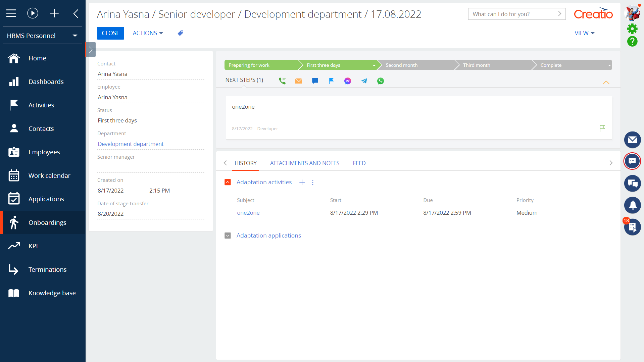Screen dimensions: 644x362
Task: Collapse the Adaptation activities section
Action: [228, 182]
